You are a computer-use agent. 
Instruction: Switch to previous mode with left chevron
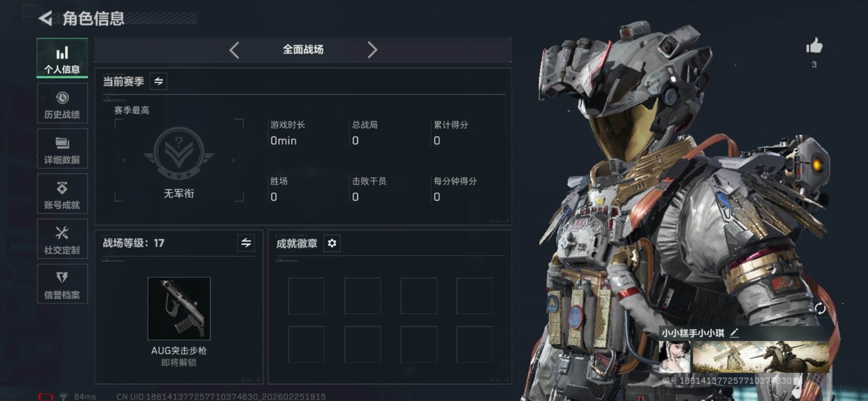(x=234, y=50)
